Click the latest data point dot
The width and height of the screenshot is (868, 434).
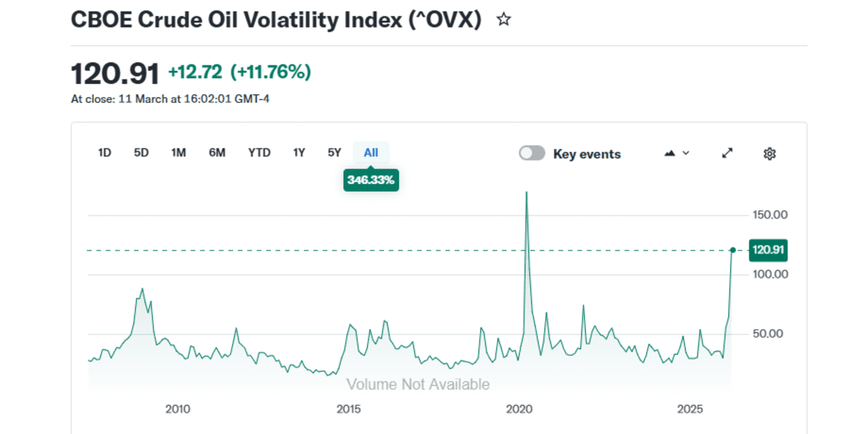(732, 250)
